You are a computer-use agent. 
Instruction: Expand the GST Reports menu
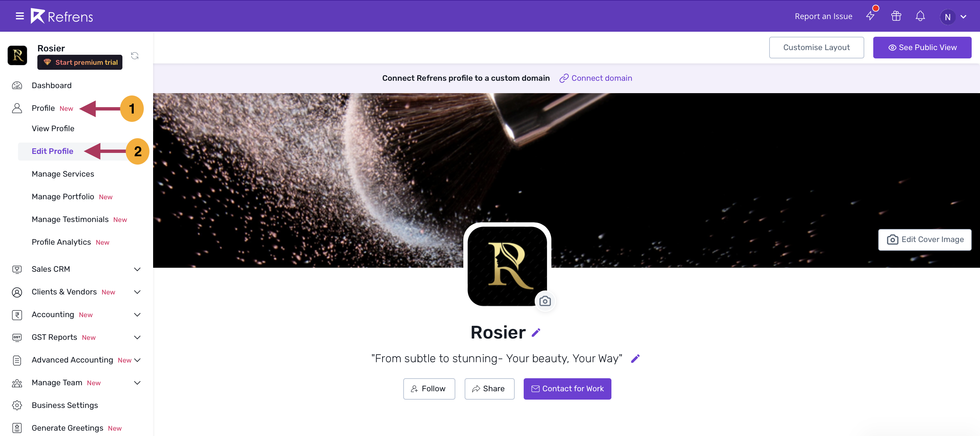(x=137, y=338)
